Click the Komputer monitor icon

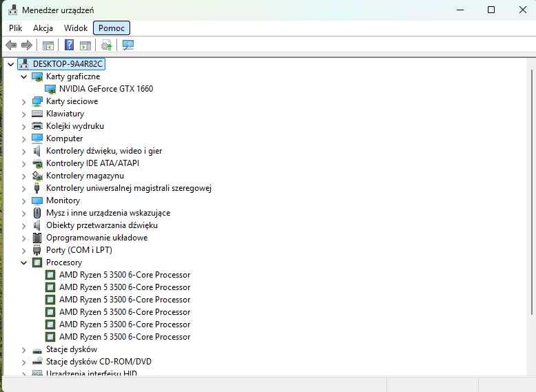(x=37, y=138)
